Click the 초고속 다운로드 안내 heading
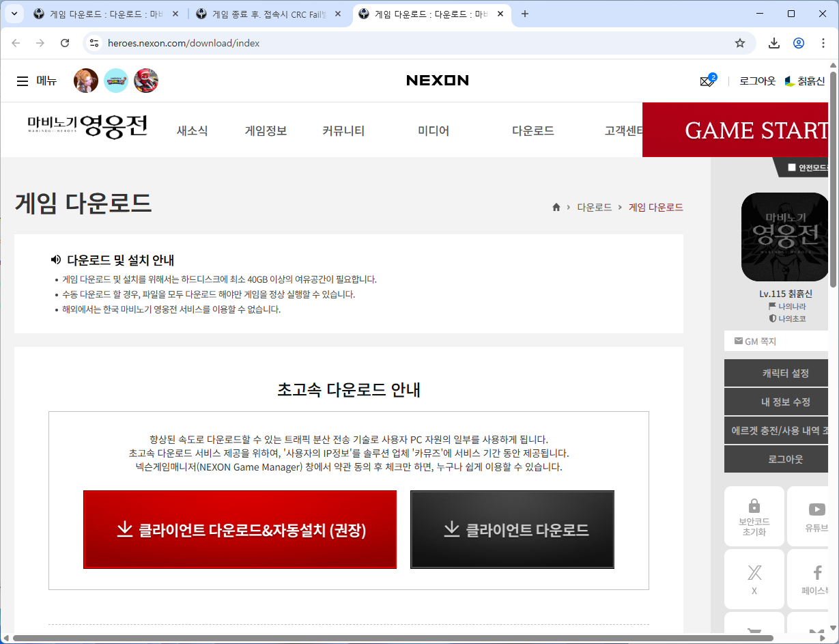Viewport: 839px width, 644px height. tap(349, 390)
